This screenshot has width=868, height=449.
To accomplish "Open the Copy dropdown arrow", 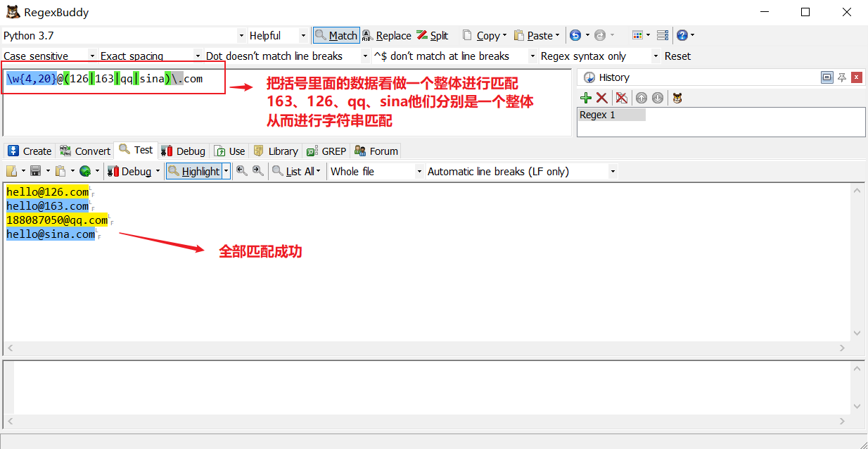I will (x=506, y=35).
